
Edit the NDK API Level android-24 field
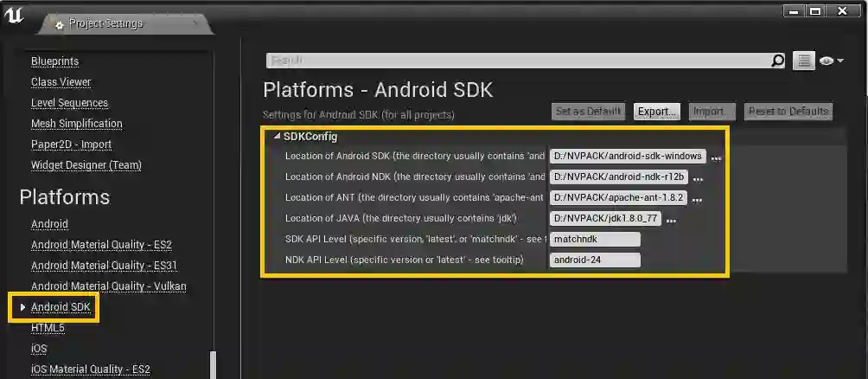595,260
